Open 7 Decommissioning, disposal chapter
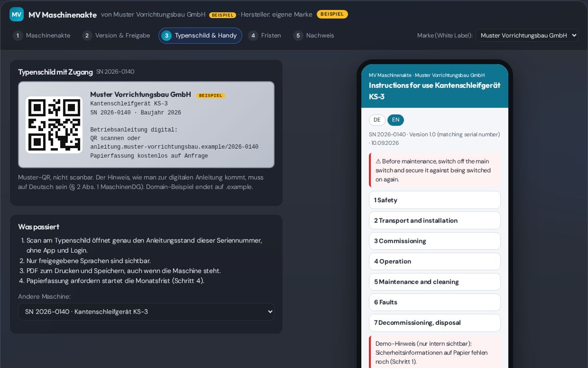588x368 pixels. (435, 323)
